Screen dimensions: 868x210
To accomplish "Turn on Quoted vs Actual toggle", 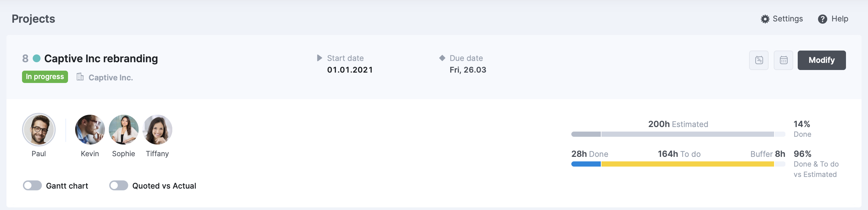I will click(119, 185).
